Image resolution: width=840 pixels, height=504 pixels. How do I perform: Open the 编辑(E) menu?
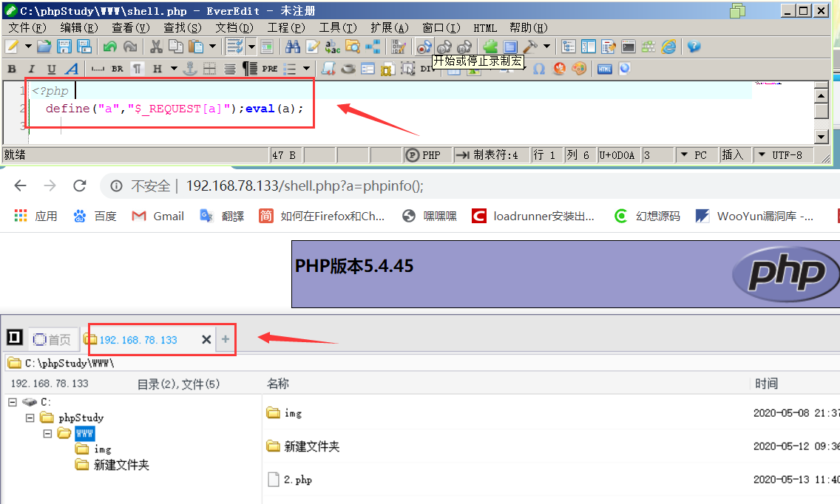point(78,28)
